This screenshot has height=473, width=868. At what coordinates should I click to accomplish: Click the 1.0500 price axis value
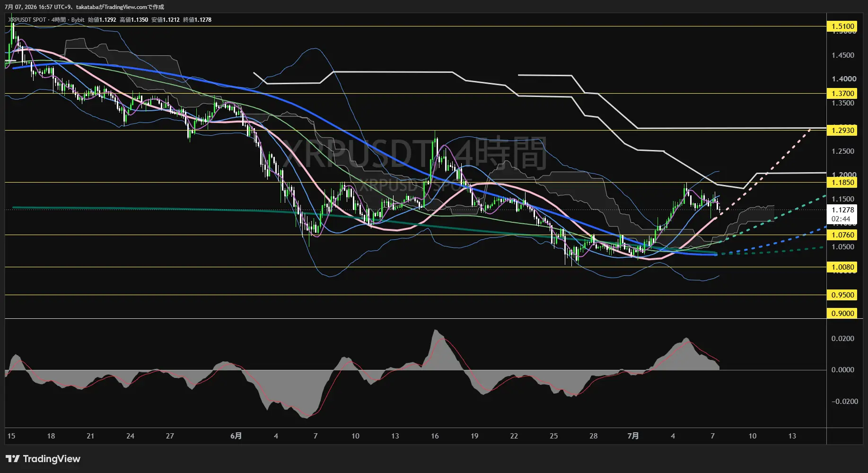coord(843,247)
